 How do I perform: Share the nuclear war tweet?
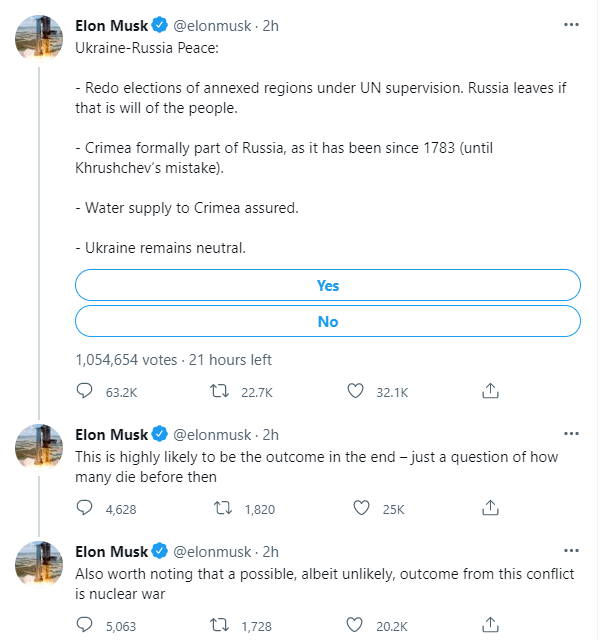490,626
